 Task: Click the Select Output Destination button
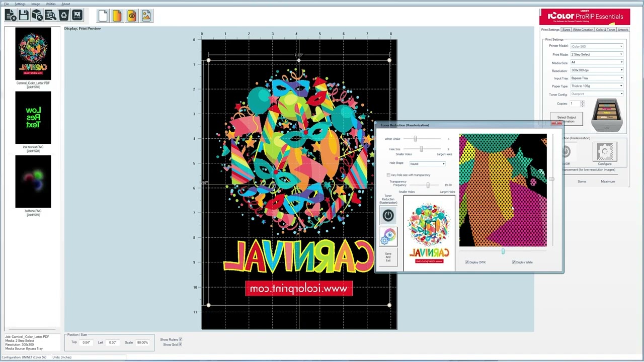(x=567, y=119)
